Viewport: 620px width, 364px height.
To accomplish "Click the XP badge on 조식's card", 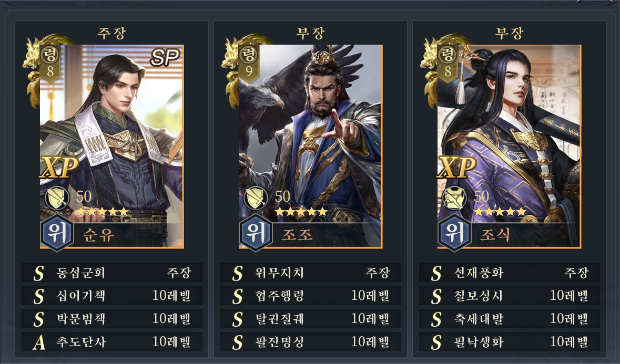I will point(456,167).
